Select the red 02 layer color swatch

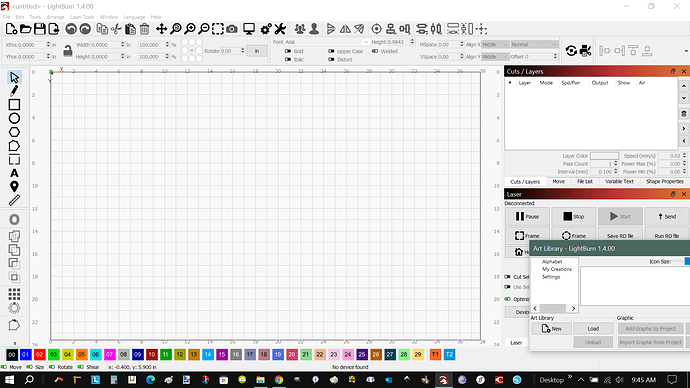40,355
